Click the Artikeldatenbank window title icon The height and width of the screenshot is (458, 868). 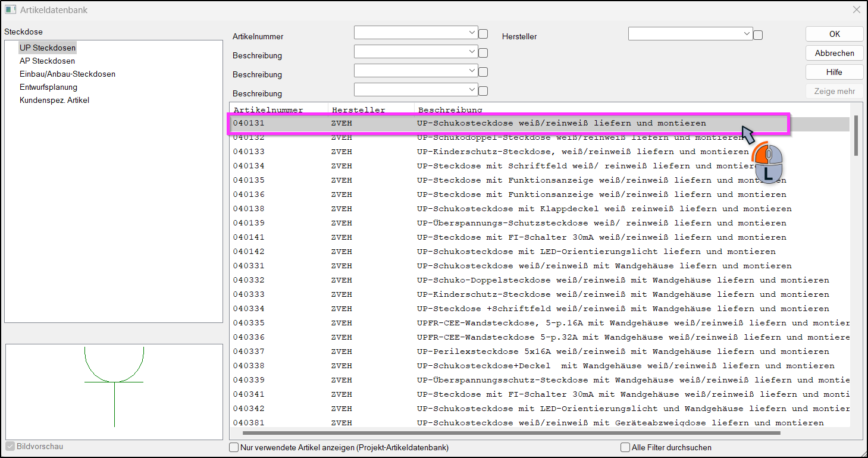10,10
